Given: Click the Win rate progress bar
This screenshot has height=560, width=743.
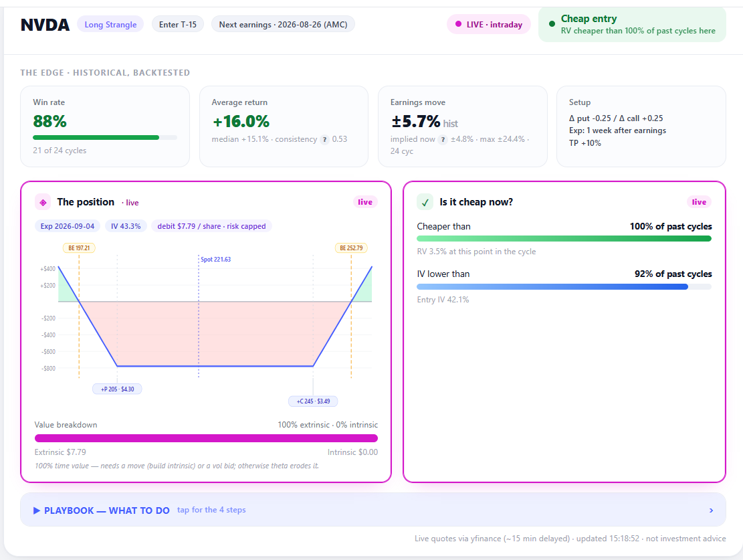Looking at the screenshot, I should [x=105, y=138].
